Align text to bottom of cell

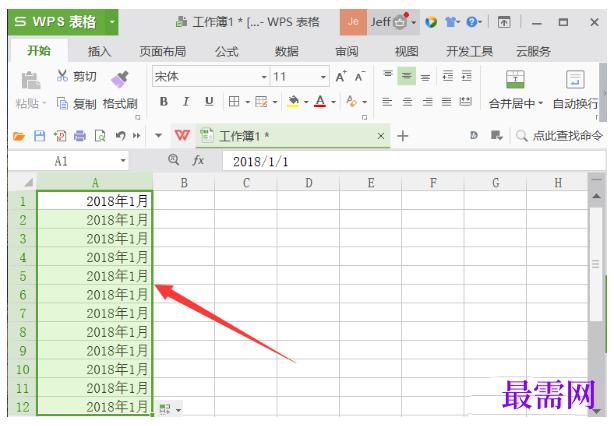[425, 77]
